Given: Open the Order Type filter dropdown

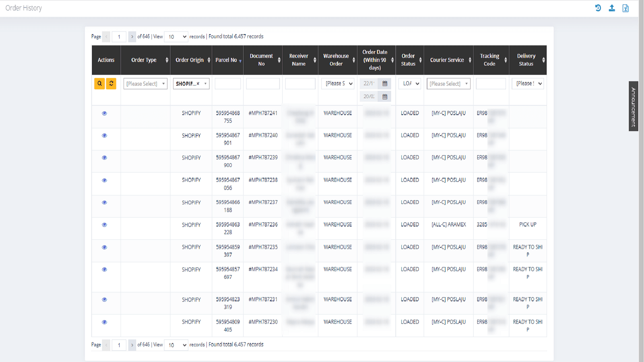Looking at the screenshot, I should click(x=145, y=83).
